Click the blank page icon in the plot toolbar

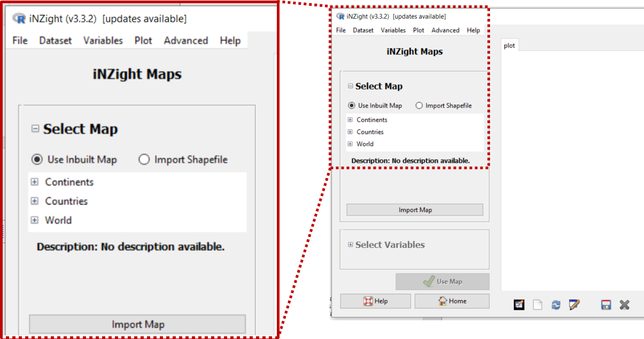(x=537, y=305)
